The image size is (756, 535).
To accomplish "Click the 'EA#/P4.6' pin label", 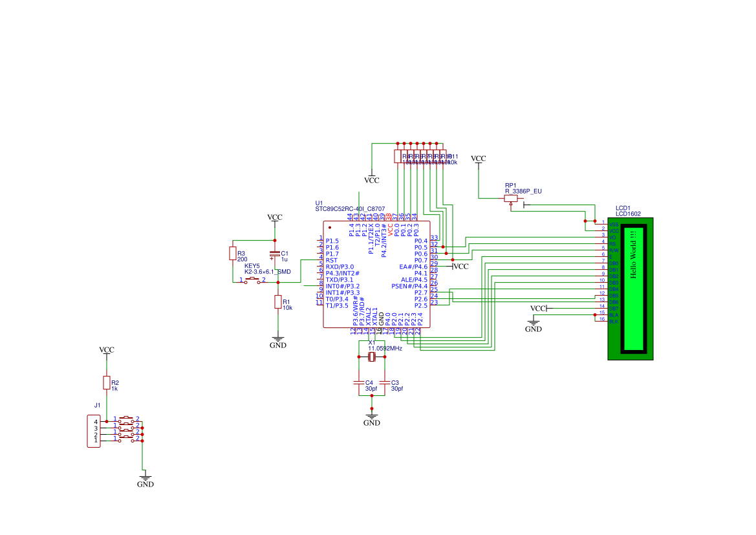I will (x=413, y=267).
